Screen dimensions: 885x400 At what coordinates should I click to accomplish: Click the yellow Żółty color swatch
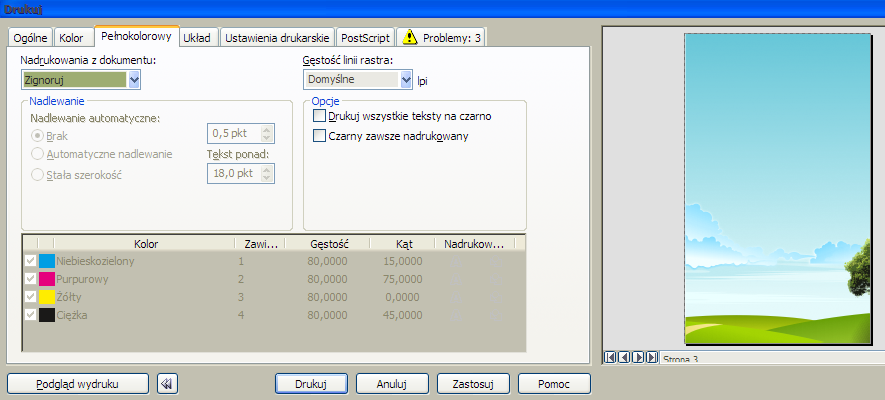pos(46,297)
